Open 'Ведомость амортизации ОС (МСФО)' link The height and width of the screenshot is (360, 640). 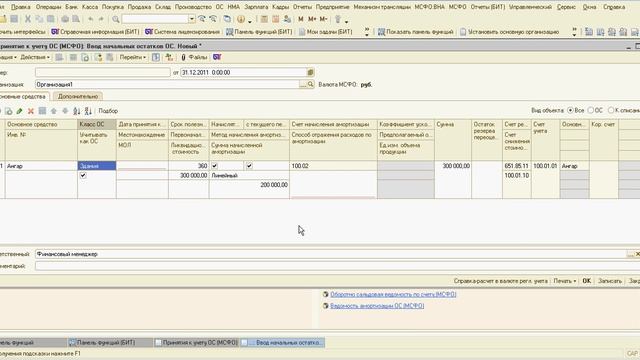pyautogui.click(x=377, y=306)
